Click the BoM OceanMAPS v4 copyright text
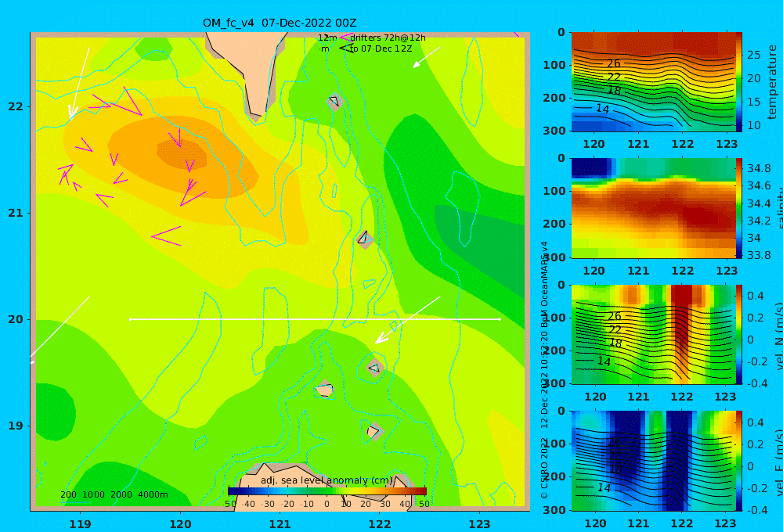The height and width of the screenshot is (532, 783). 544,370
